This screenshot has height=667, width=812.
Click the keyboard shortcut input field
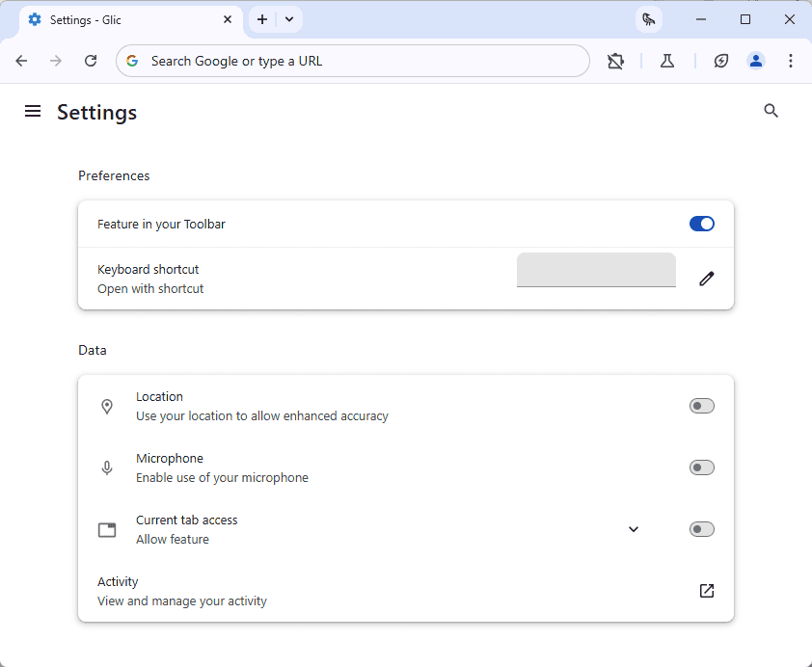pyautogui.click(x=596, y=270)
